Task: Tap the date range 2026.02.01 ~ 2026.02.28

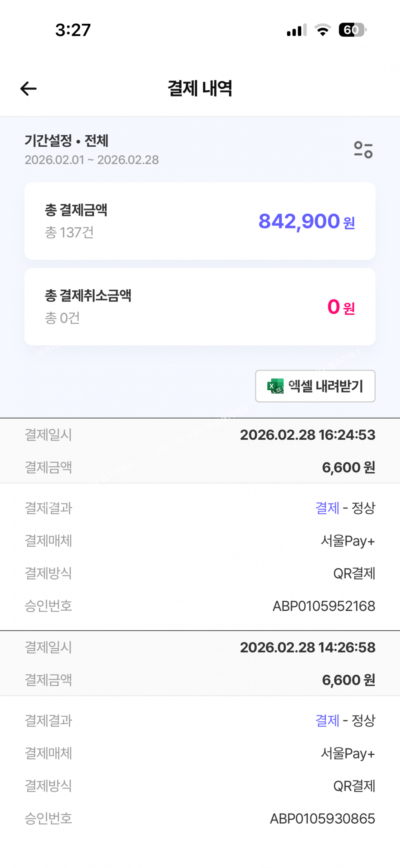Action: pos(92,160)
